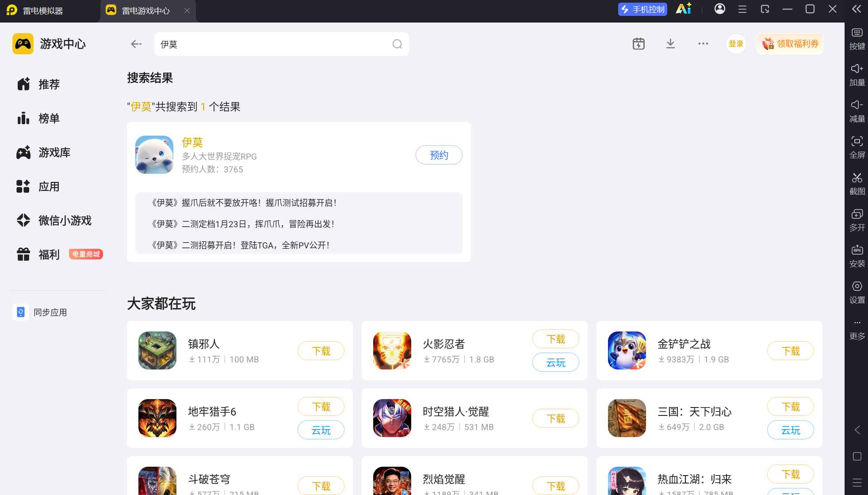
Task: Click 云玩 for 地牢猎手6
Action: pyautogui.click(x=321, y=430)
